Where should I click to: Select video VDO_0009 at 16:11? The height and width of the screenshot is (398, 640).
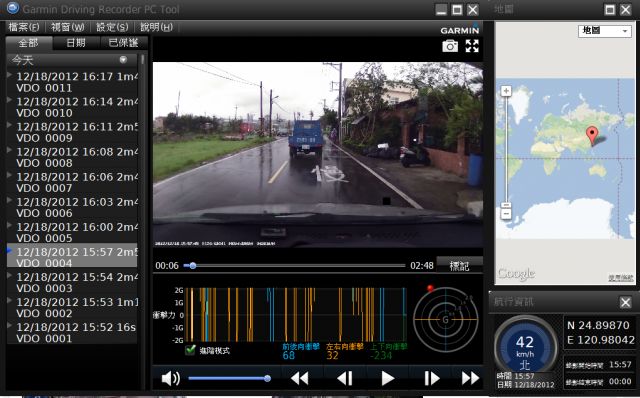[x=72, y=132]
